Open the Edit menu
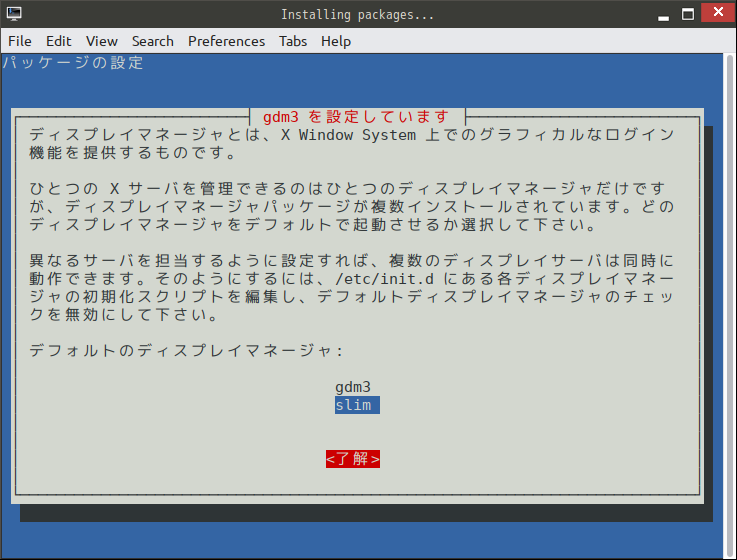 coord(59,41)
